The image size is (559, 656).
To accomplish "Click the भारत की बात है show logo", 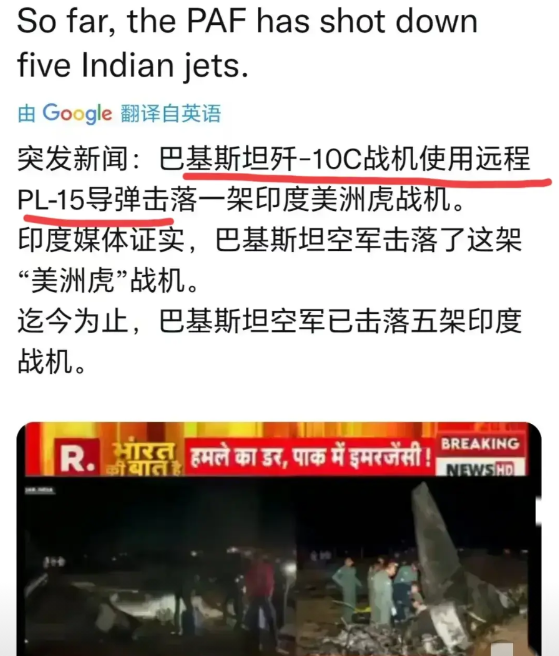I will coord(142,458).
